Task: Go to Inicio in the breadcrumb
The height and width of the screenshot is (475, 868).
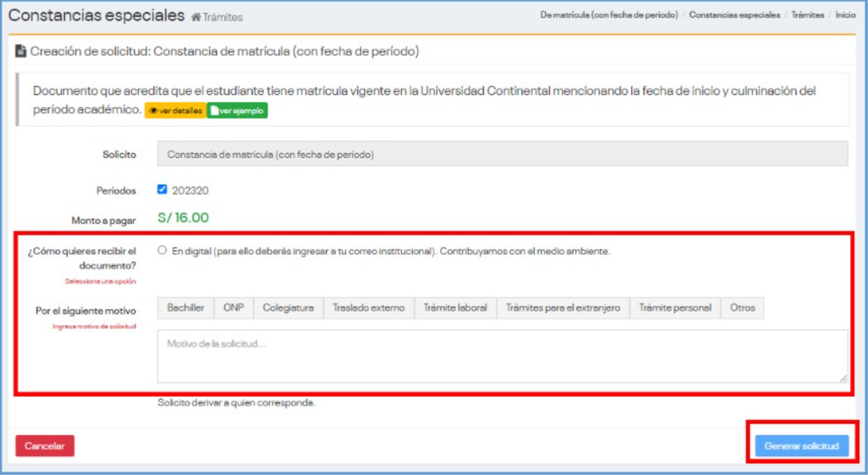Action: pyautogui.click(x=845, y=15)
